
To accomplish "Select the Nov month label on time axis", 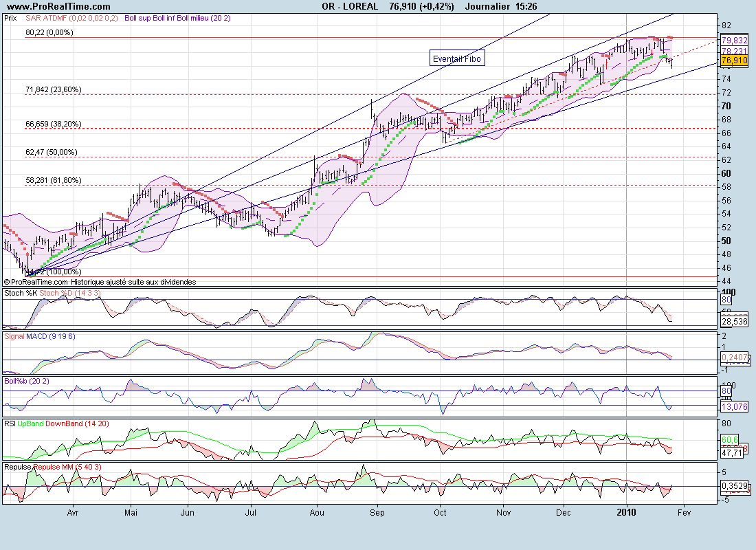I will pos(503,512).
